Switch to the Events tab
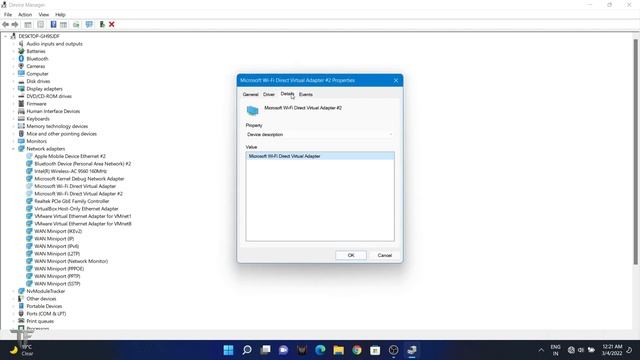640x360 pixels. pos(306,94)
